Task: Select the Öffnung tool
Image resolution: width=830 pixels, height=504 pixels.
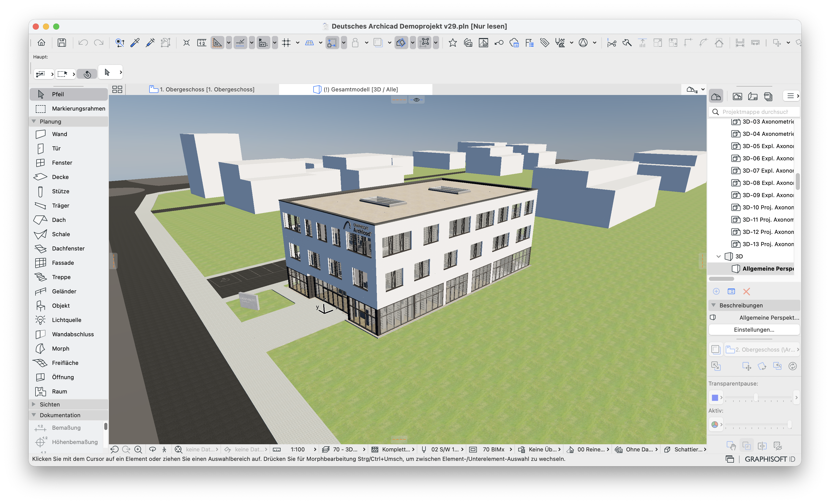Action: (x=69, y=377)
